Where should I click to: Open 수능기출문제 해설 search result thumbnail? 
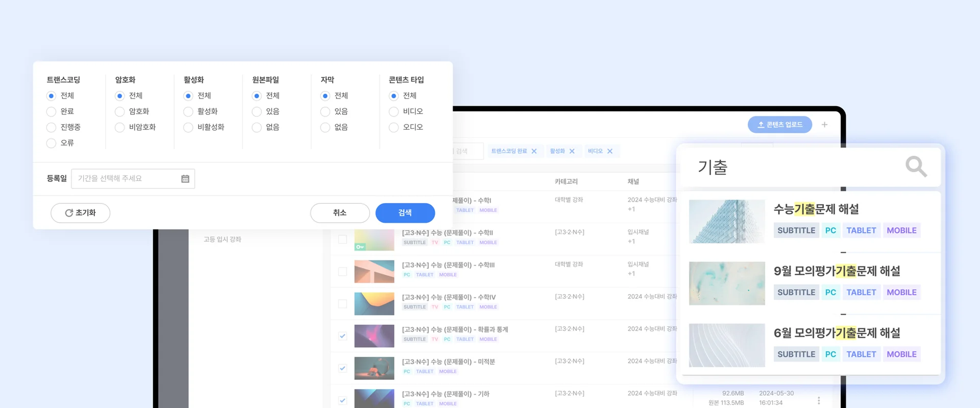pyautogui.click(x=726, y=222)
